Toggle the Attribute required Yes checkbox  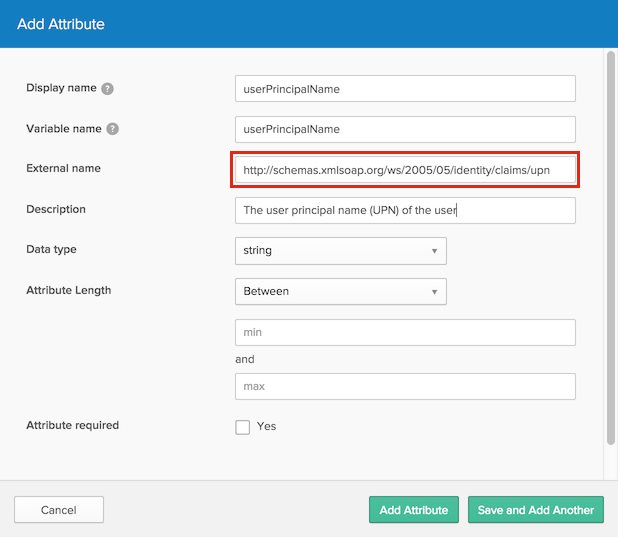pos(243,427)
